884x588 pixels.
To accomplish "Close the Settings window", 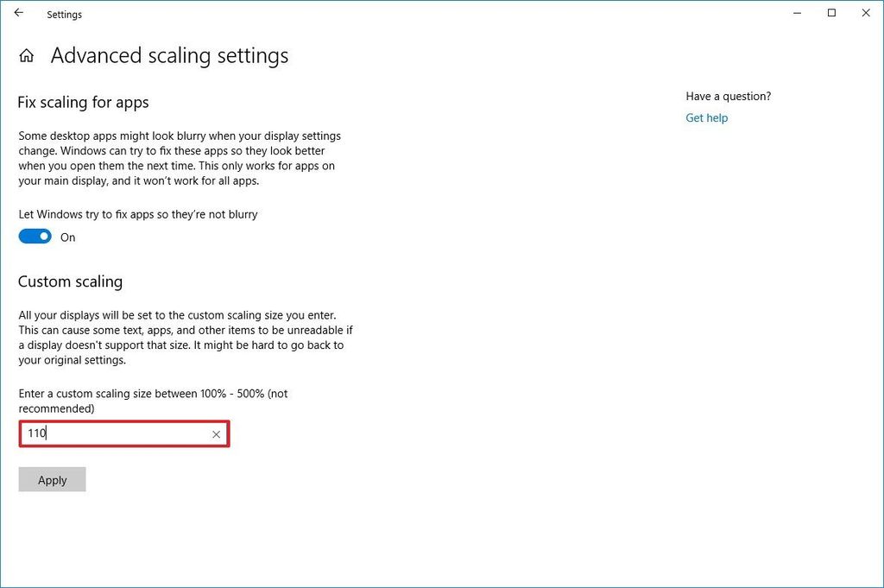I will point(866,13).
